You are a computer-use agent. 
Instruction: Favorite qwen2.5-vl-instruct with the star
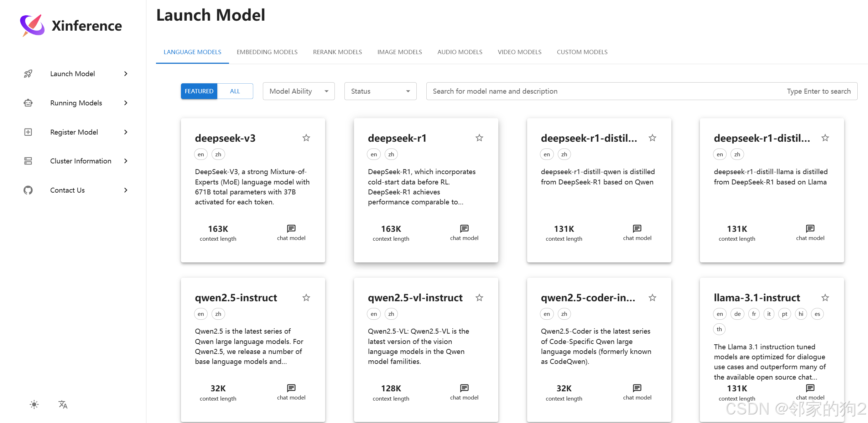click(x=479, y=298)
